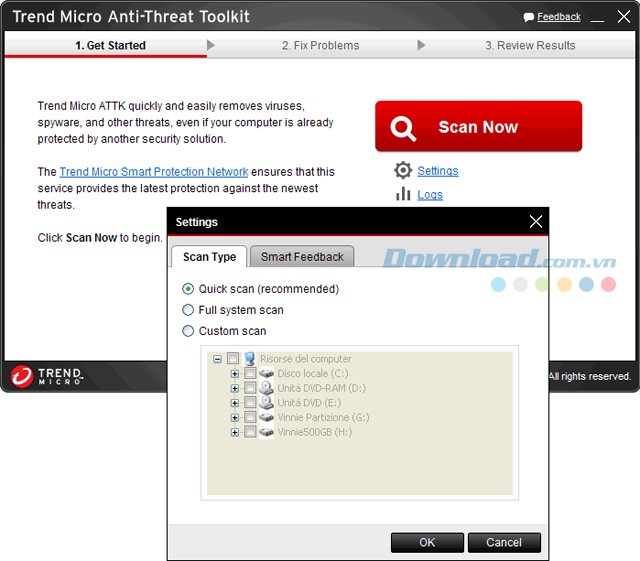Minimize the Anti-Threat Toolkit window
This screenshot has width=640, height=561.
click(597, 20)
